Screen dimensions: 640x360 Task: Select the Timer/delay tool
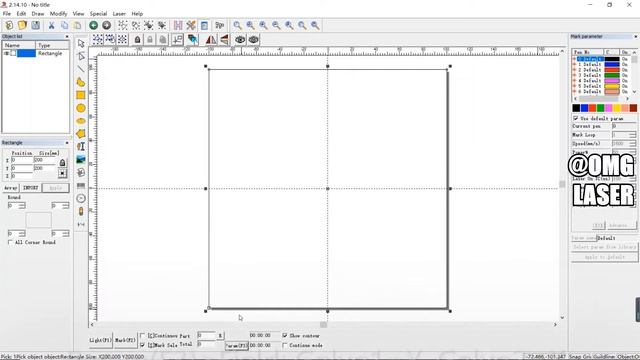(81, 198)
